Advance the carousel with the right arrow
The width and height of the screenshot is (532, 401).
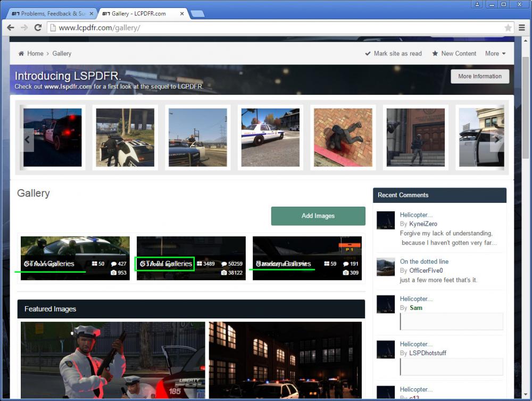(x=496, y=139)
